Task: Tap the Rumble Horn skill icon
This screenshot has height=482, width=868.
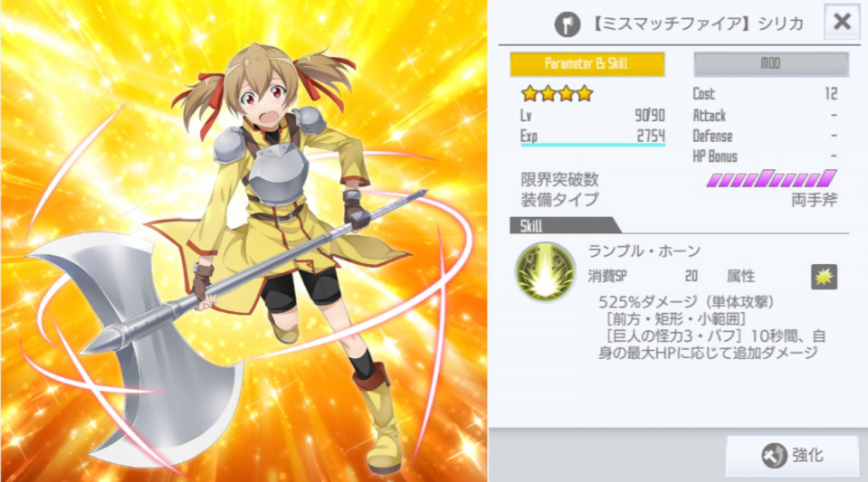Action: 545,271
